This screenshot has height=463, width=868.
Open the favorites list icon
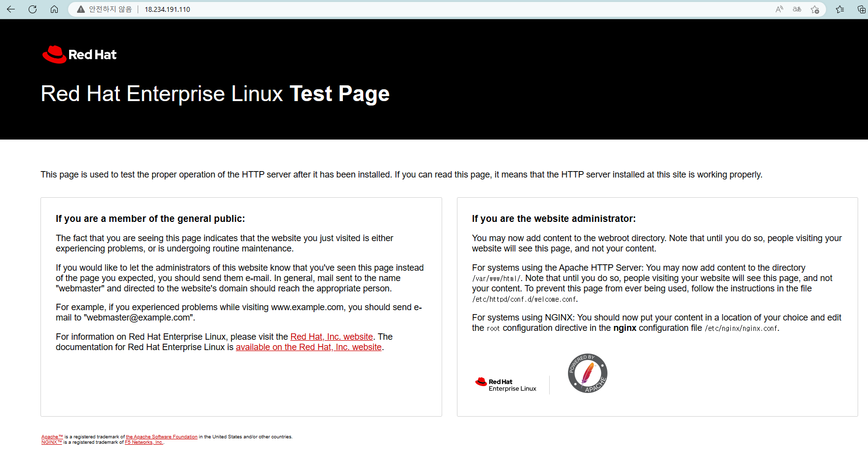pos(840,9)
